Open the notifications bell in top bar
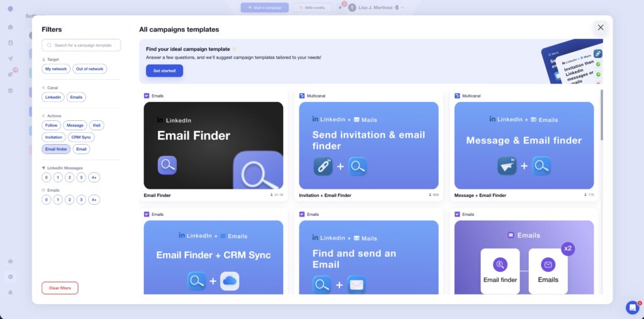This screenshot has width=644, height=319. pyautogui.click(x=341, y=8)
